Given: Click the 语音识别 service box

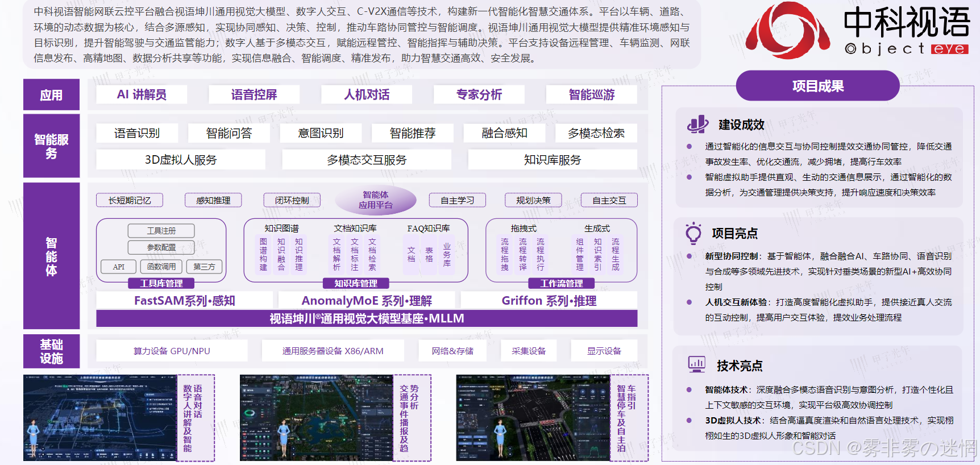Looking at the screenshot, I should (137, 133).
